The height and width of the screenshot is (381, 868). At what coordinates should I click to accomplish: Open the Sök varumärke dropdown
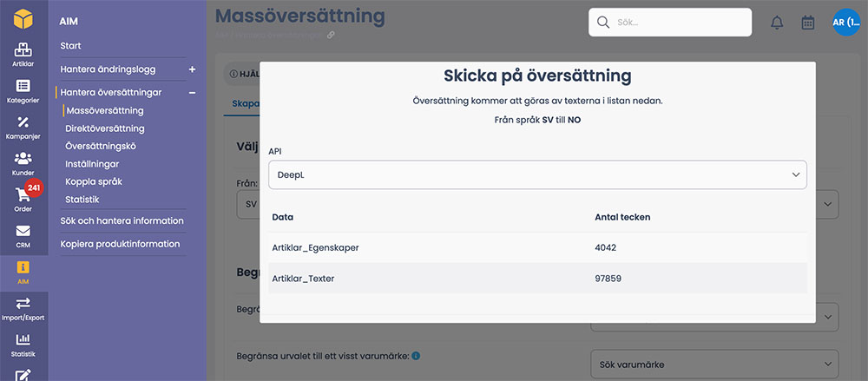coord(714,363)
